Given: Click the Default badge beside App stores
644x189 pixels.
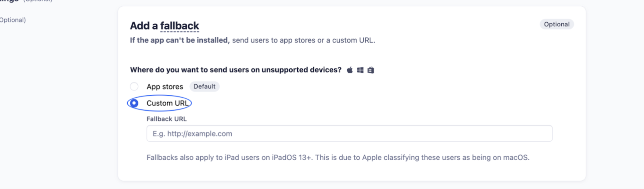Looking at the screenshot, I should [x=204, y=86].
